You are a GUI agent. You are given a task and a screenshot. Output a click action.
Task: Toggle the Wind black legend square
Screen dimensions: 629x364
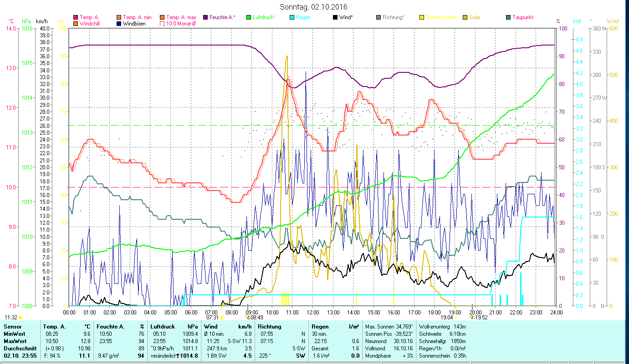[x=335, y=18]
